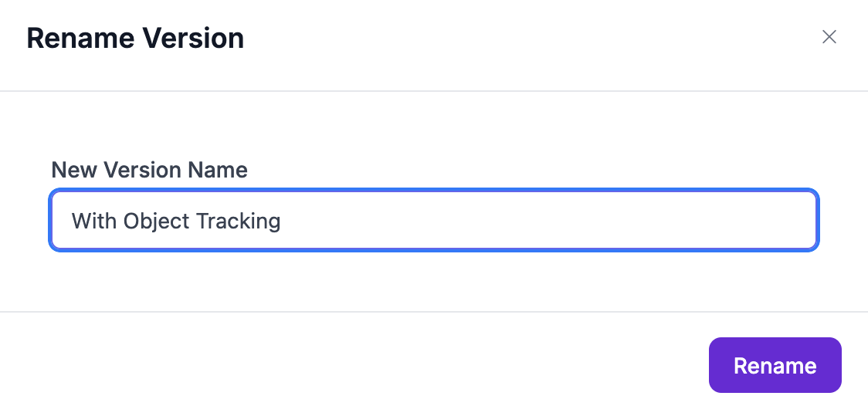The width and height of the screenshot is (868, 406).
Task: Click the "New Version Name" label
Action: click(149, 170)
